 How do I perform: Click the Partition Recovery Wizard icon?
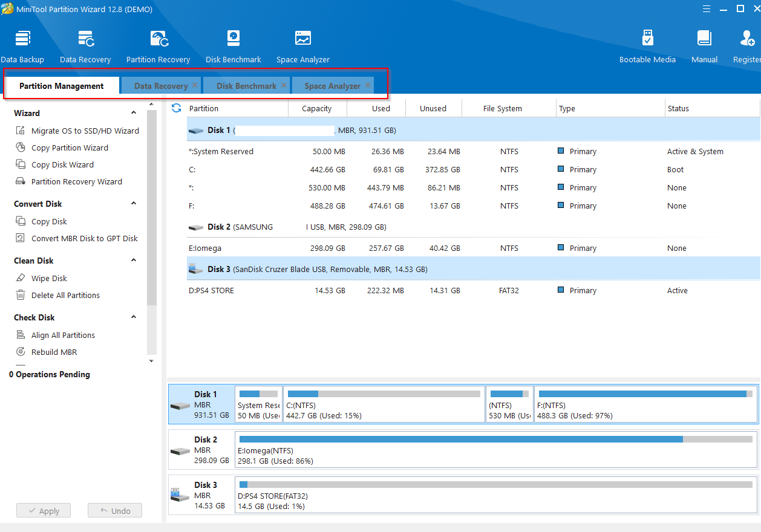click(x=20, y=181)
